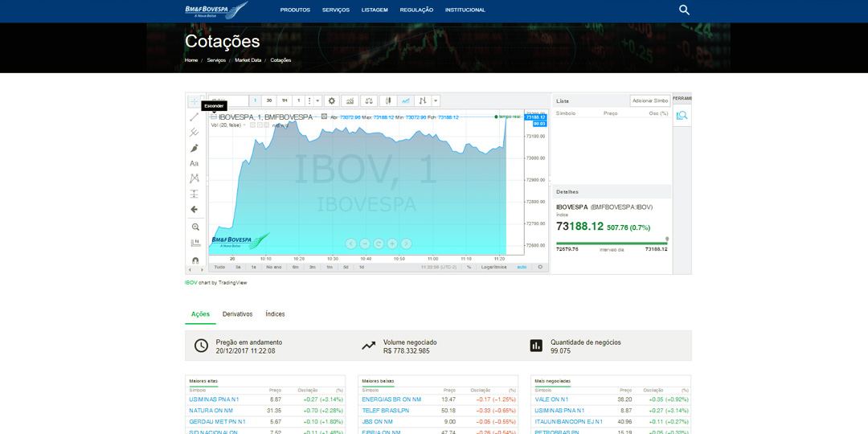Viewport: 868px width, 434px height.
Task: Switch chart to bars style
Action: pos(423,100)
